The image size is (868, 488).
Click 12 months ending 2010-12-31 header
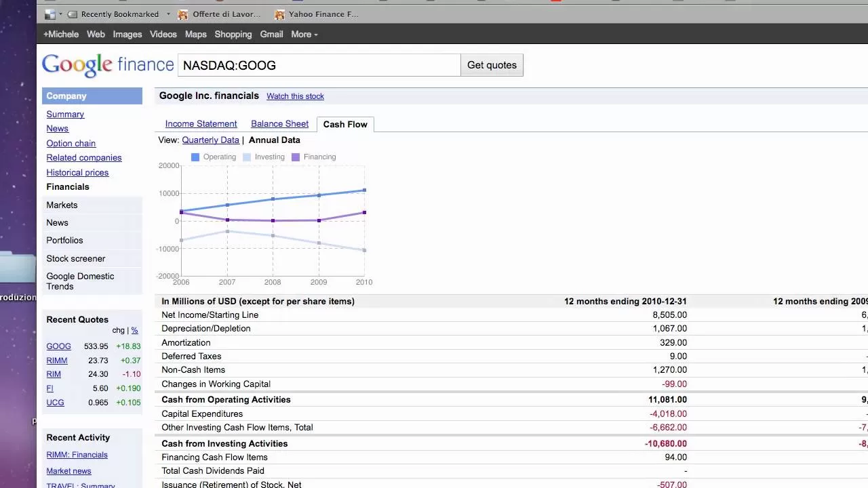pyautogui.click(x=625, y=301)
